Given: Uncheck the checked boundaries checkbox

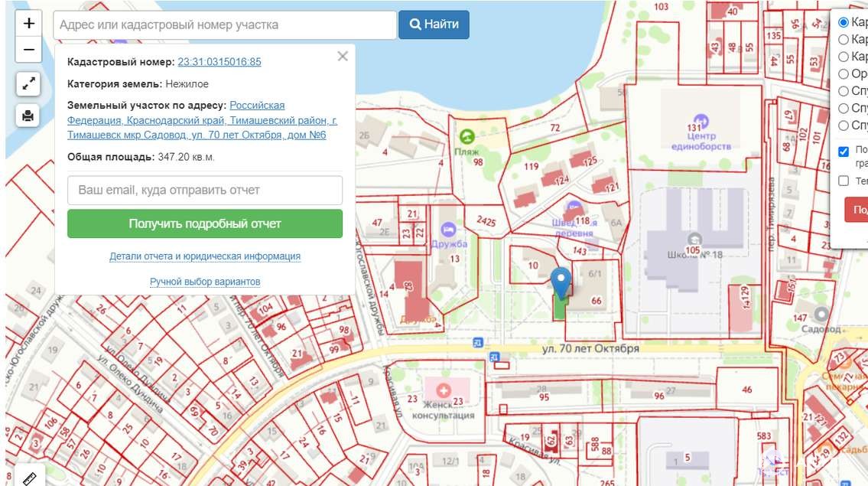Looking at the screenshot, I should tap(844, 151).
